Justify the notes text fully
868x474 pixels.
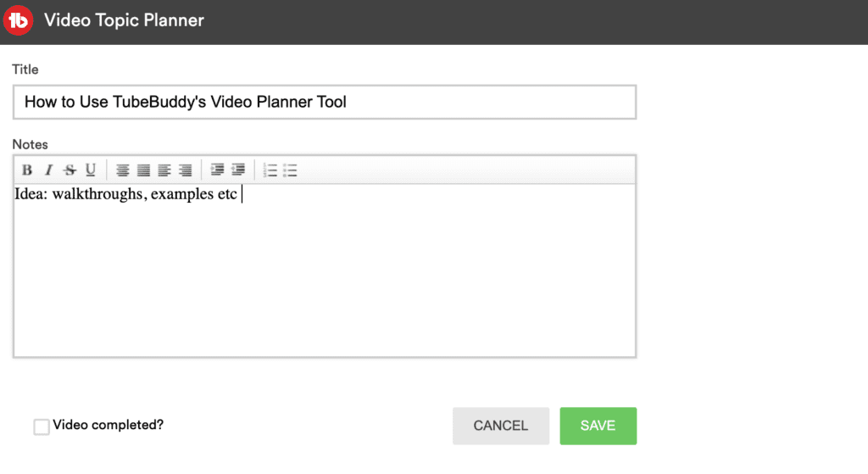tap(143, 170)
